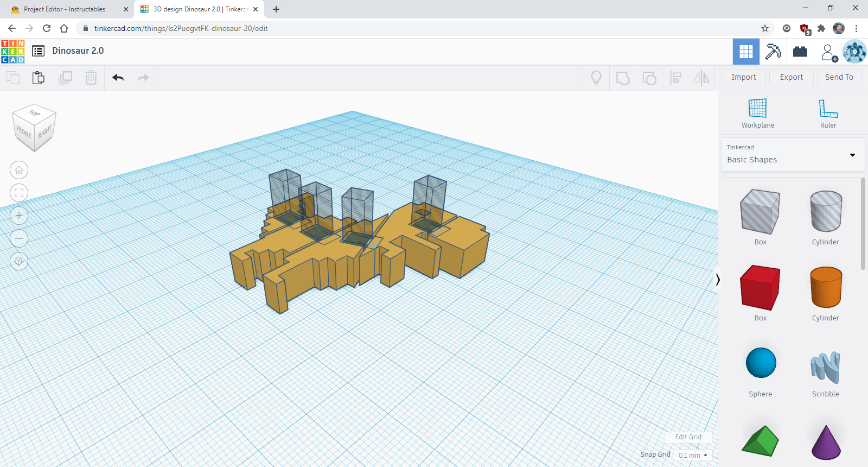868x467 pixels.
Task: Click Fit all in view button
Action: pyautogui.click(x=19, y=192)
